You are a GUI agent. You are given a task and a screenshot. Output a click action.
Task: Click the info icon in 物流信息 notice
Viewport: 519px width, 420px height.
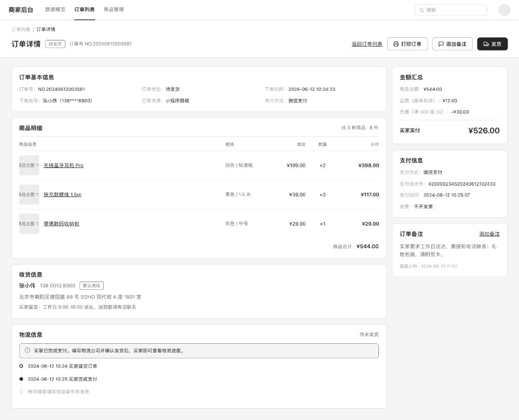click(28, 350)
